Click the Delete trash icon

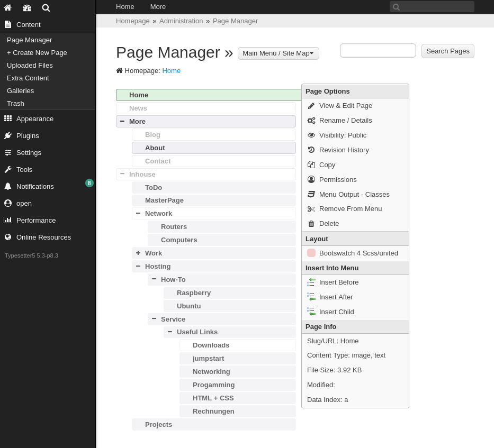click(x=311, y=224)
